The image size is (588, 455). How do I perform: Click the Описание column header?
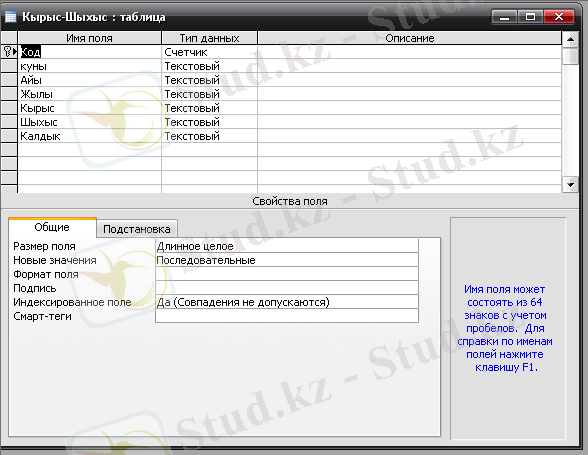[410, 38]
